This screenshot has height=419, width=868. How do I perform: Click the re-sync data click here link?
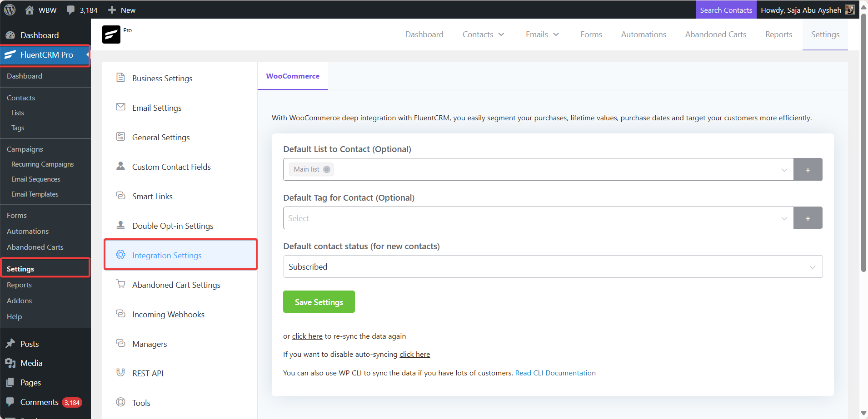tap(307, 336)
